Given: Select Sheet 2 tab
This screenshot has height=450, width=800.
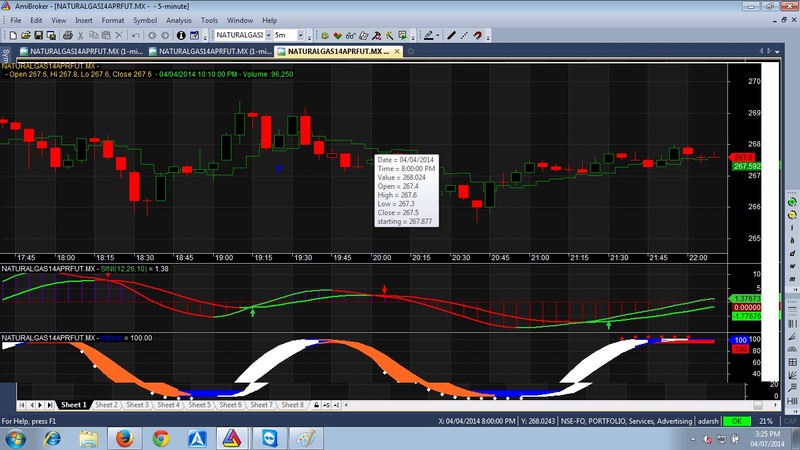Looking at the screenshot, I should tap(106, 405).
